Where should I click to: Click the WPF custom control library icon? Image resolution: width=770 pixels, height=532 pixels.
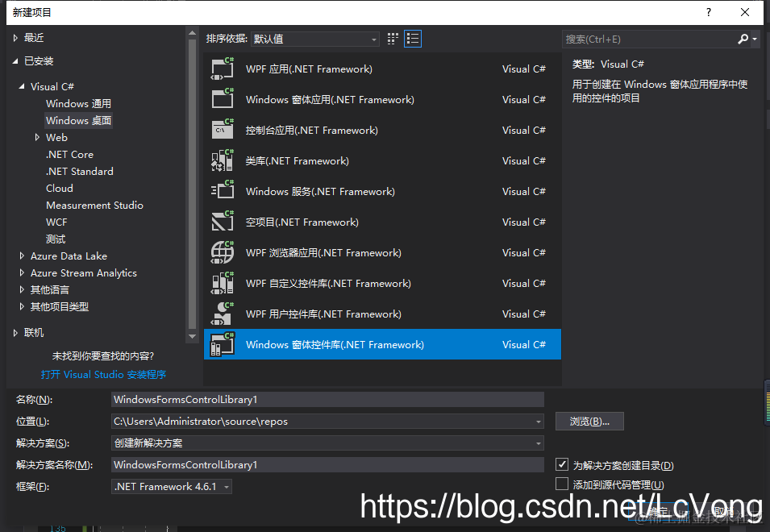pos(223,283)
